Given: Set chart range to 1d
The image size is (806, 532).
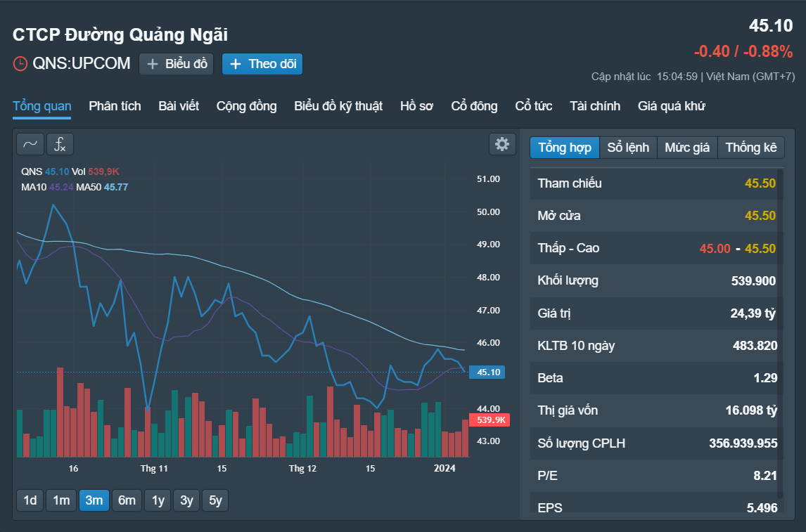Looking at the screenshot, I should pos(30,500).
